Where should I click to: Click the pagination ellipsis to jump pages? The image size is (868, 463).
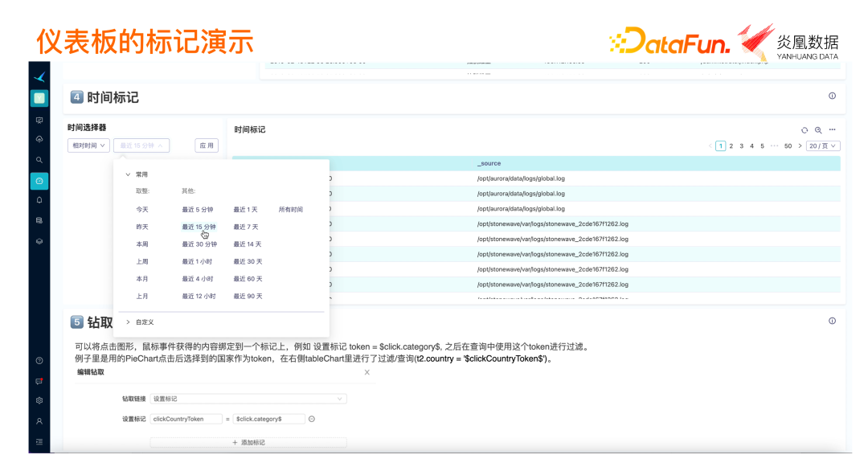775,146
